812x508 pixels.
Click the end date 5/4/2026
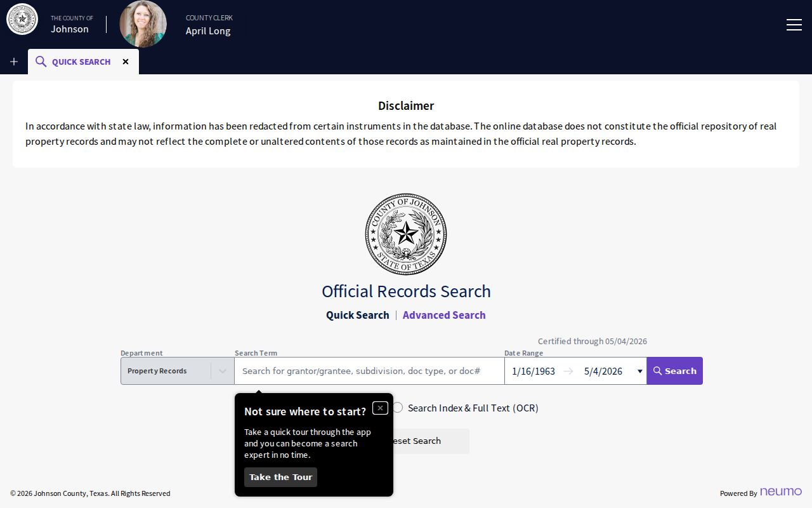pyautogui.click(x=603, y=371)
